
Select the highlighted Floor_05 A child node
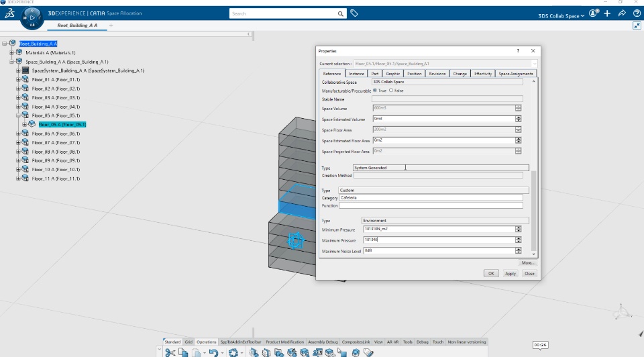[62, 124]
